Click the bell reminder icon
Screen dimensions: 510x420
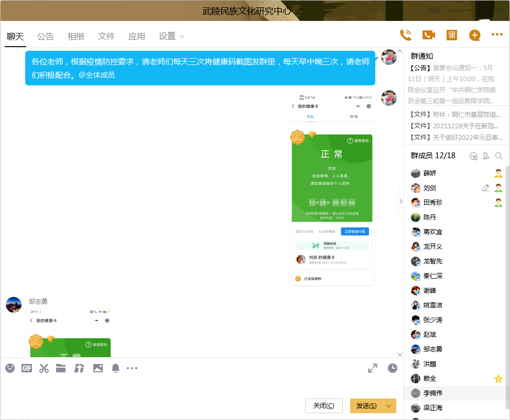(x=115, y=368)
